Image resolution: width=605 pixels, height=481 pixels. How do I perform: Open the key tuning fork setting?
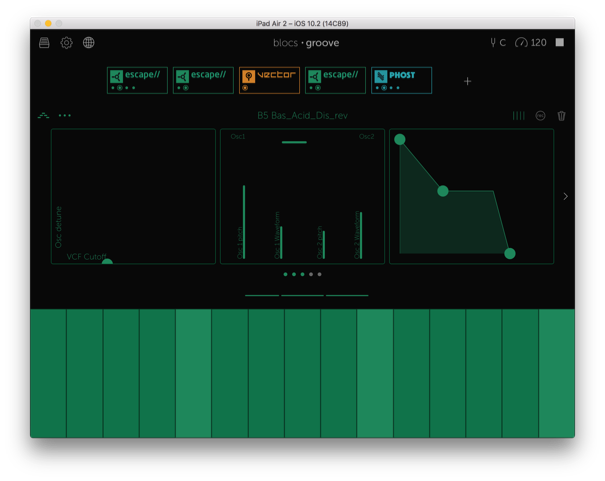pyautogui.click(x=497, y=43)
